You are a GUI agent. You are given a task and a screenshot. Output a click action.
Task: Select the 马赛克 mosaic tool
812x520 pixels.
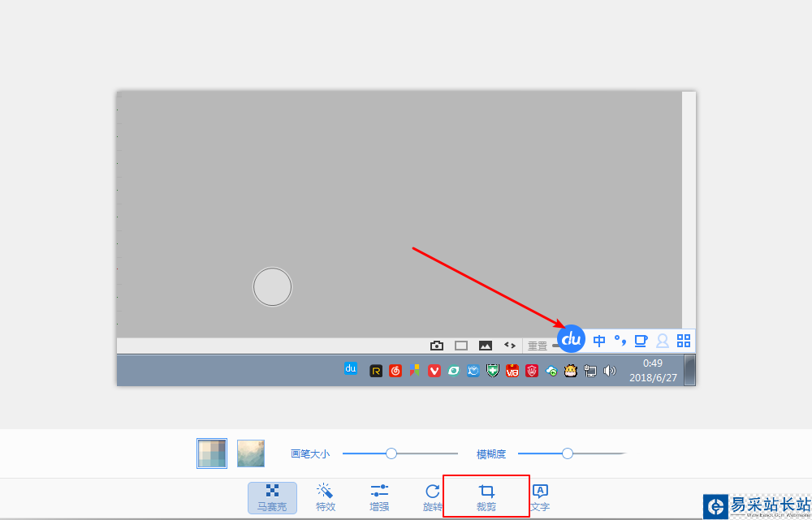click(x=272, y=498)
